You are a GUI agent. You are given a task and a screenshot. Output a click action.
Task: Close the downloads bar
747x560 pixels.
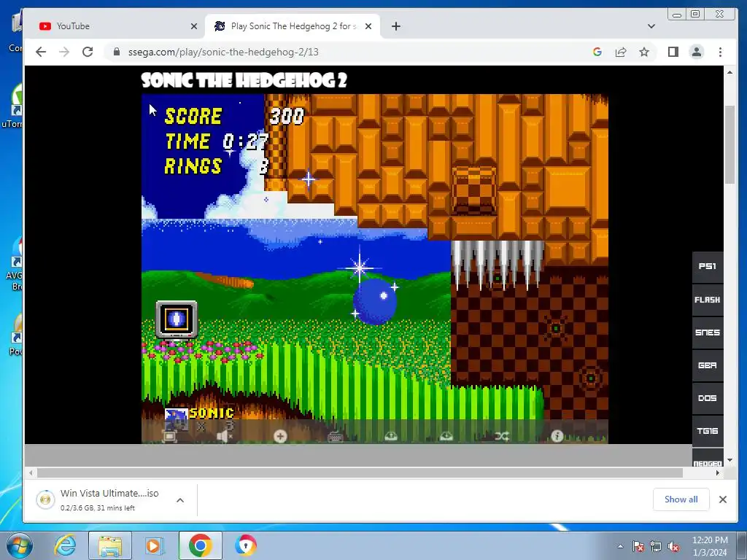pyautogui.click(x=723, y=499)
